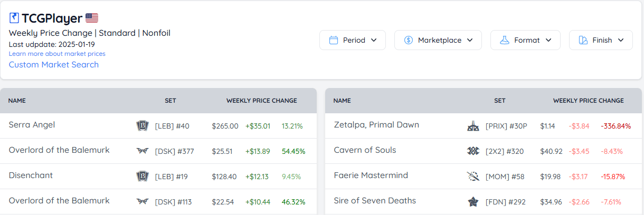This screenshot has height=215, width=644.
Task: Open Sire of Seven Deaths card link
Action: click(x=375, y=201)
